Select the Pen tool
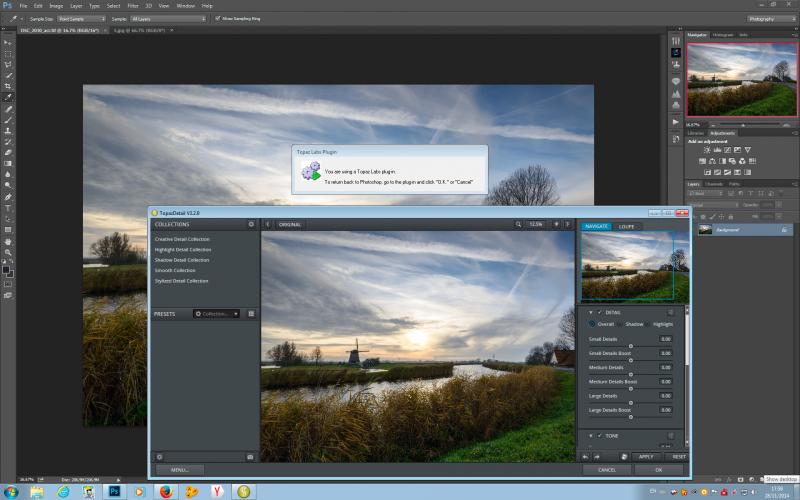Screen dimensions: 800x500 pyautogui.click(x=8, y=197)
